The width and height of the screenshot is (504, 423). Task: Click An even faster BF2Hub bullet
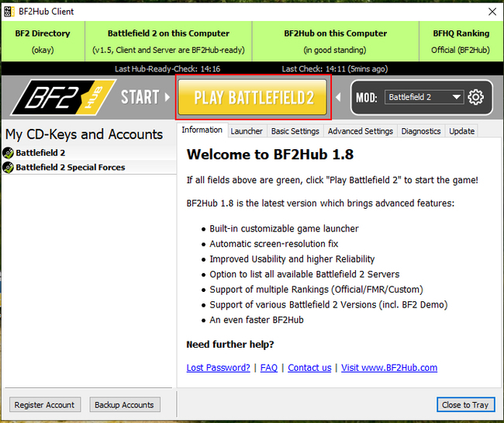(x=257, y=320)
